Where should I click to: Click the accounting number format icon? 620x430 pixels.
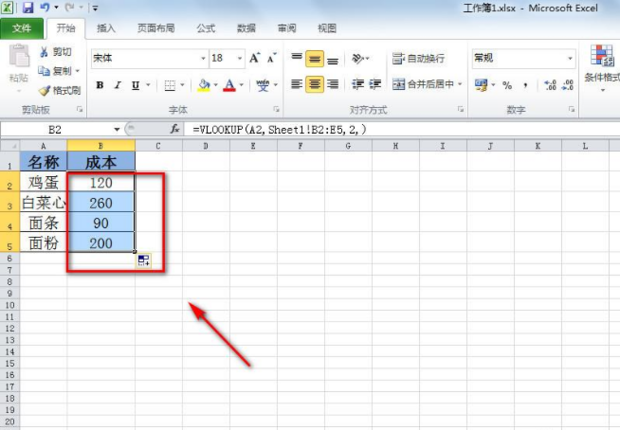coord(481,85)
